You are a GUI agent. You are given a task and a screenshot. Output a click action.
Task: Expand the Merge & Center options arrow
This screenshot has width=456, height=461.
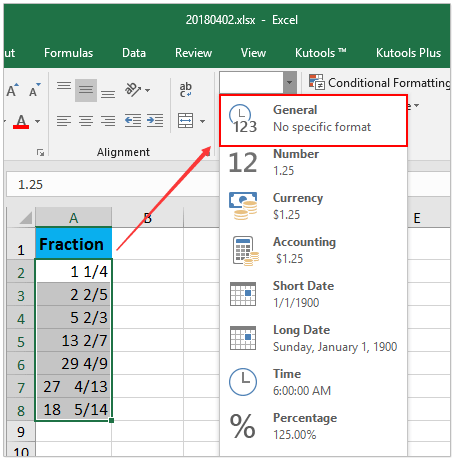(x=202, y=121)
